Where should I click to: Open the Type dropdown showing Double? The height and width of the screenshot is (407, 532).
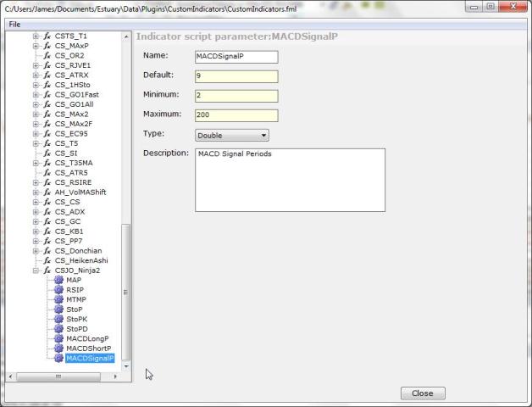tap(232, 135)
